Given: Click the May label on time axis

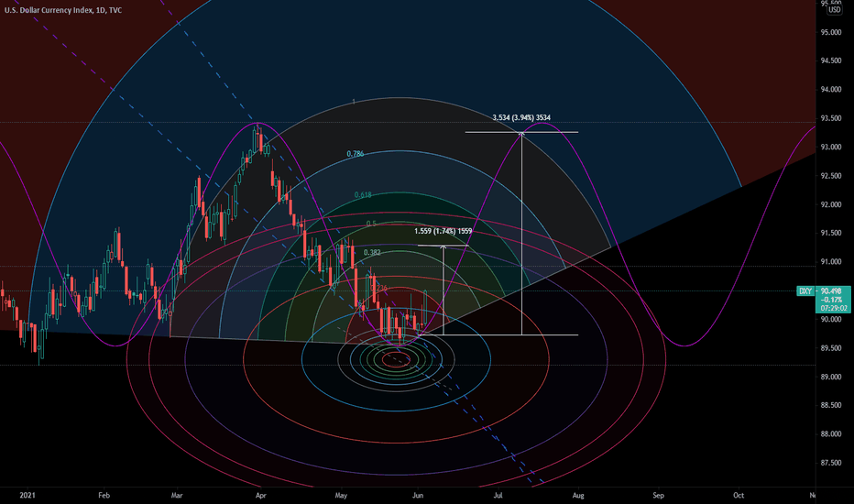Looking at the screenshot, I should click(x=341, y=495).
